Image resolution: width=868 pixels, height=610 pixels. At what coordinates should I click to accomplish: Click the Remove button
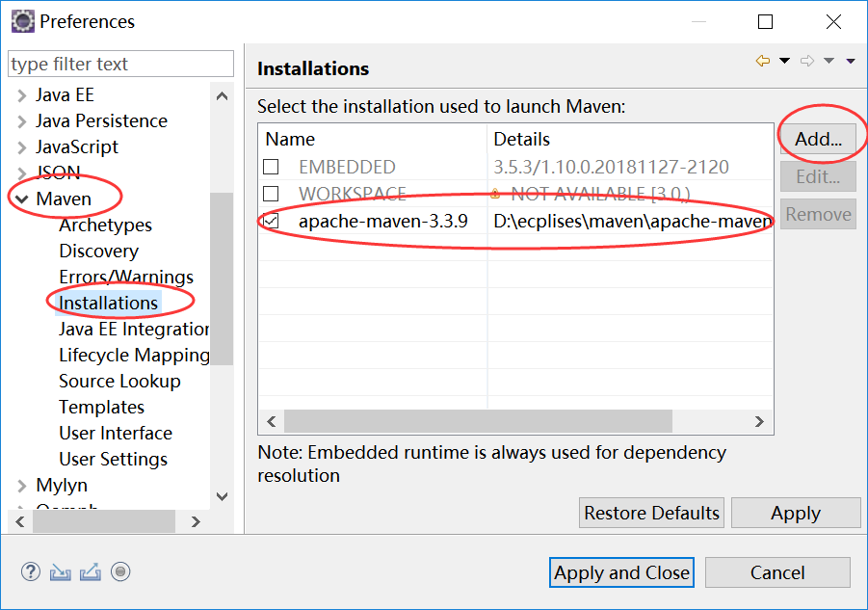point(818,214)
